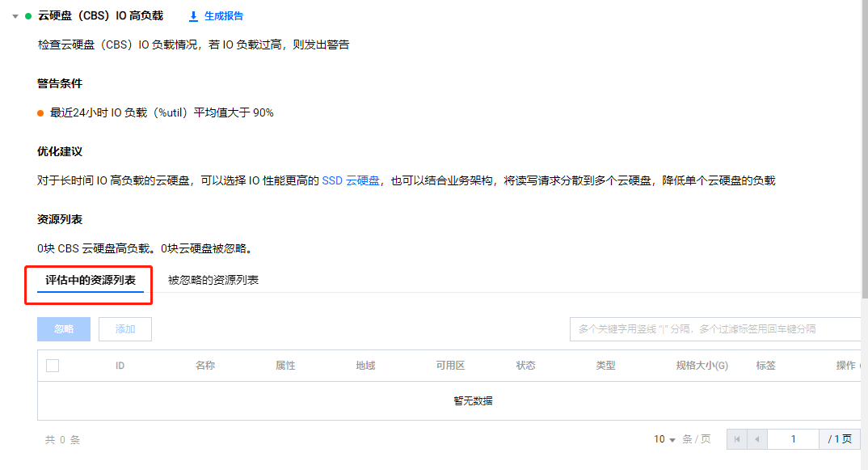Click the ID column header
Viewport: 868px width, 470px height.
point(120,366)
